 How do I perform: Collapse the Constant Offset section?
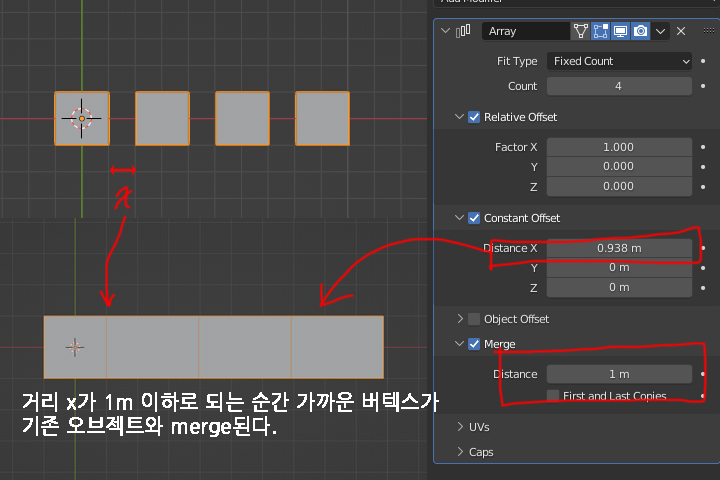(459, 218)
